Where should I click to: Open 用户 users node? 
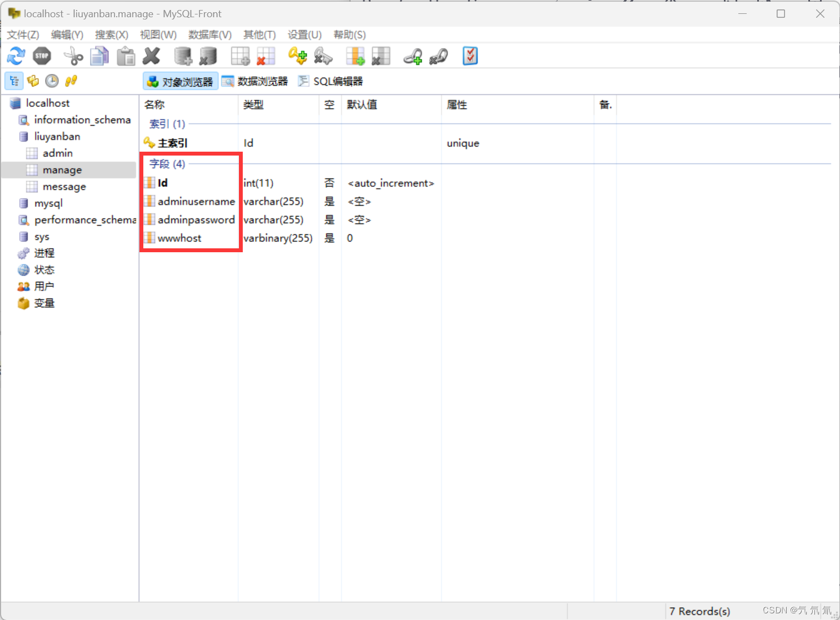[44, 287]
